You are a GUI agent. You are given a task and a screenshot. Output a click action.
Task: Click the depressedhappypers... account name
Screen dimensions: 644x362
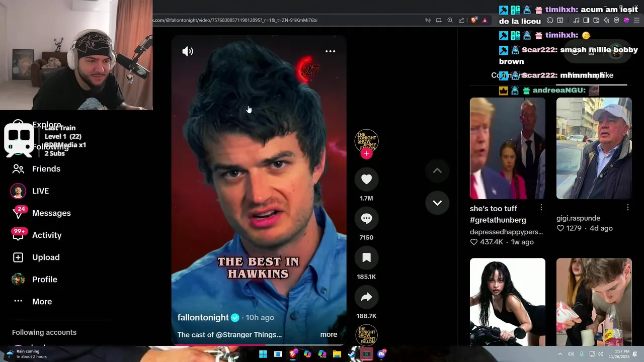pos(506,232)
